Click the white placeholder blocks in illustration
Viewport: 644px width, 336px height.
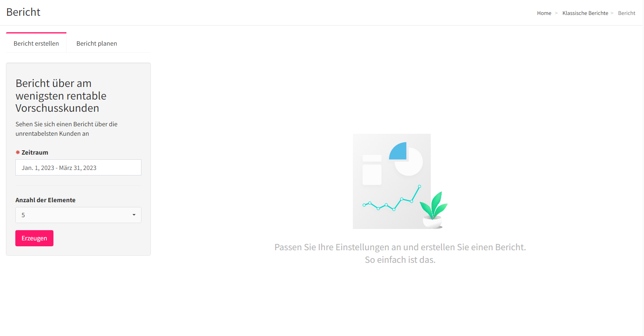point(372,170)
